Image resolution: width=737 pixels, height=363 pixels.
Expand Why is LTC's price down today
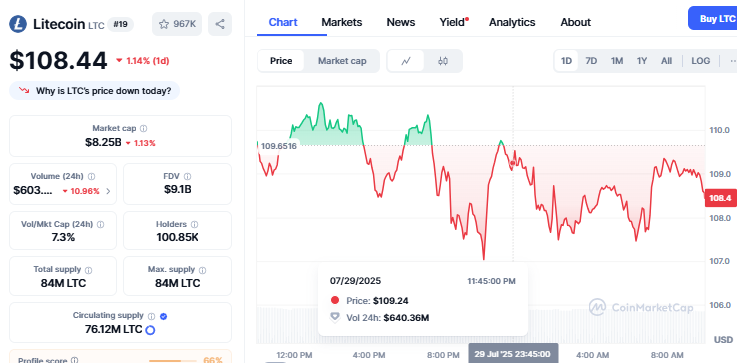point(94,91)
